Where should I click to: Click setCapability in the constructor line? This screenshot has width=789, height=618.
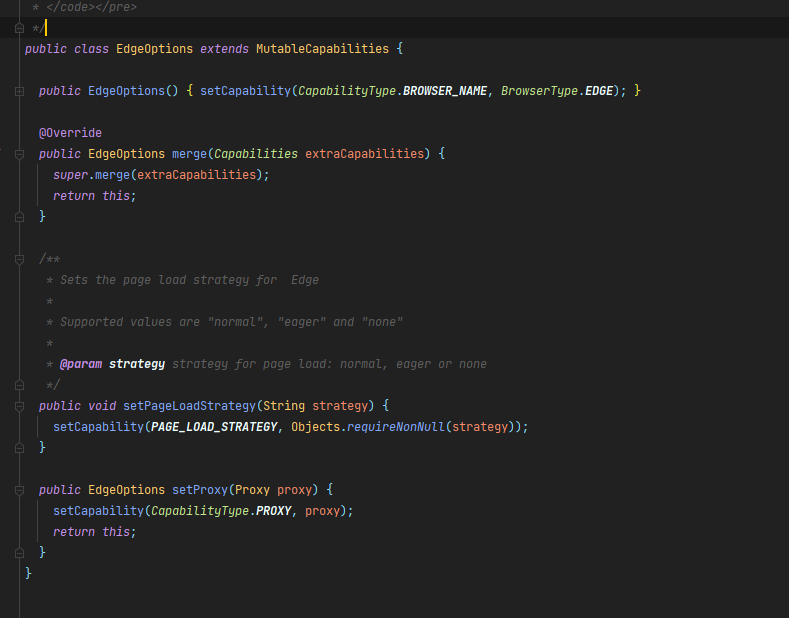(246, 91)
